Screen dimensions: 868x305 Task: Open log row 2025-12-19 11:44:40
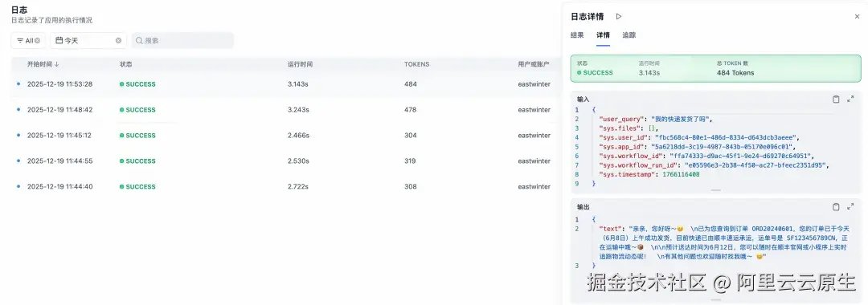point(285,187)
